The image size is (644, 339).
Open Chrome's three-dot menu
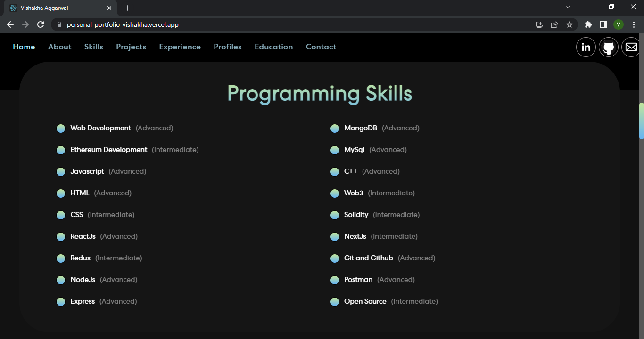pyautogui.click(x=634, y=24)
